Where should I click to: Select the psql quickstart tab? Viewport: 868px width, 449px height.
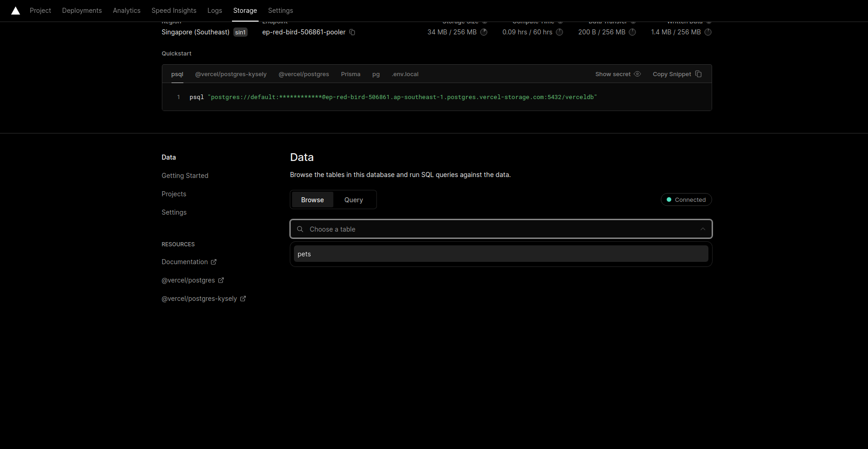tap(177, 74)
